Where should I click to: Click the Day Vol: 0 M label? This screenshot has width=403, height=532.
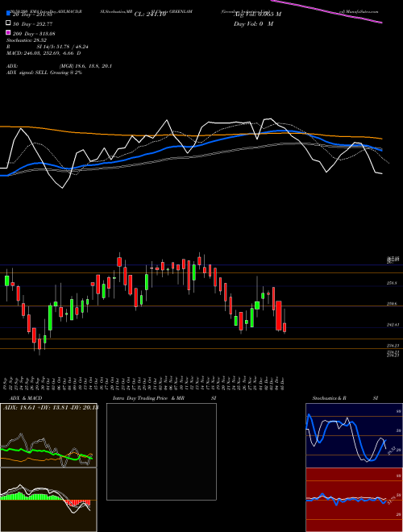253,24
